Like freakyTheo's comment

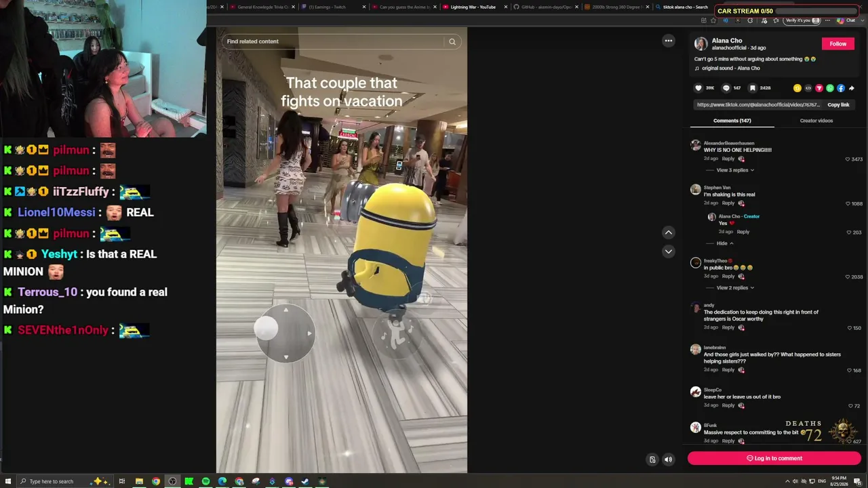click(x=848, y=277)
